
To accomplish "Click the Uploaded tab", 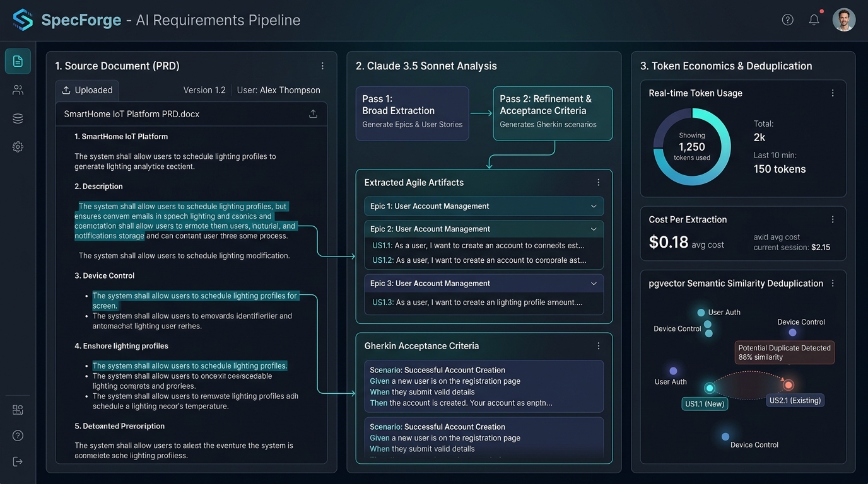I will 87,90.
